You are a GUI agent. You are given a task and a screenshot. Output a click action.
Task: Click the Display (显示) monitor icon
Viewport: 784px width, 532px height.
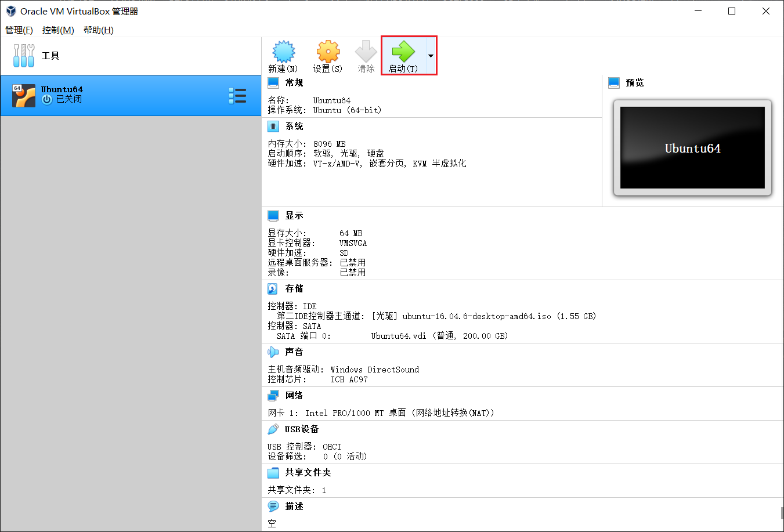273,216
